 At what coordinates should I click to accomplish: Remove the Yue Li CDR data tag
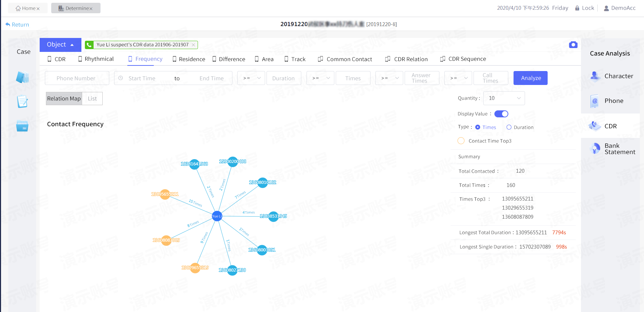193,45
